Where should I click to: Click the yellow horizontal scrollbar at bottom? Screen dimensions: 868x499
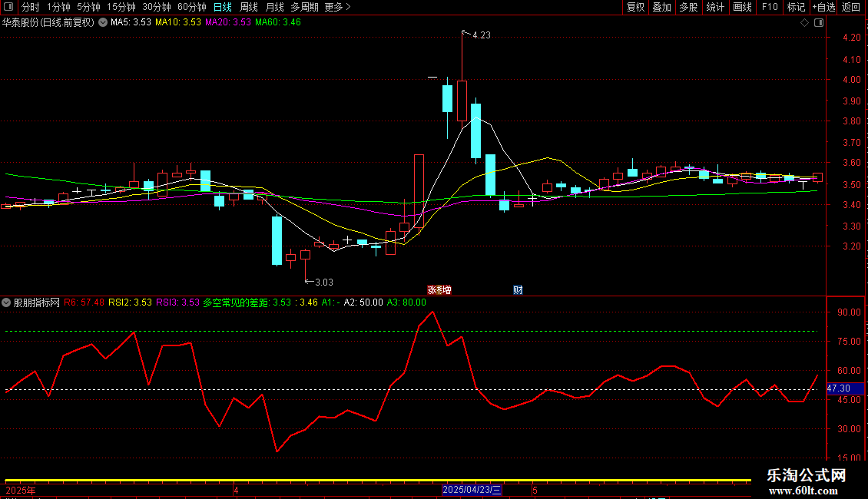378,480
